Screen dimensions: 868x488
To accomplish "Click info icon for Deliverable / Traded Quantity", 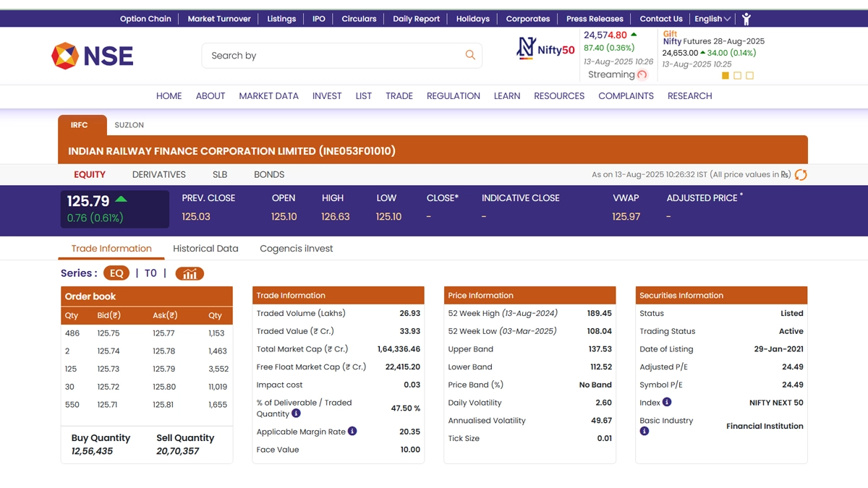I will click(296, 414).
